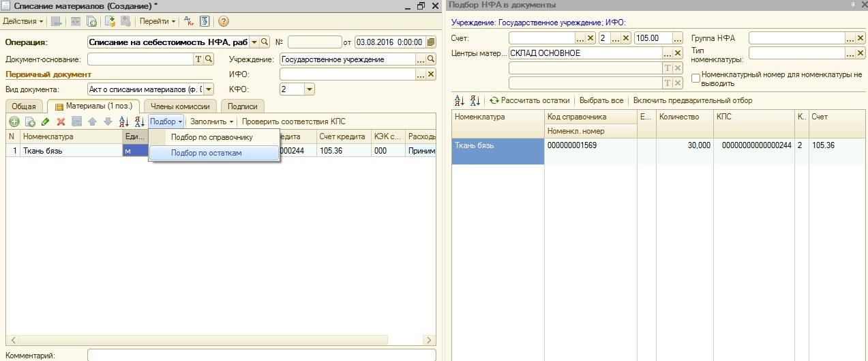Sort descending in Подбор НФА window
The image size is (868, 361).
tap(475, 100)
